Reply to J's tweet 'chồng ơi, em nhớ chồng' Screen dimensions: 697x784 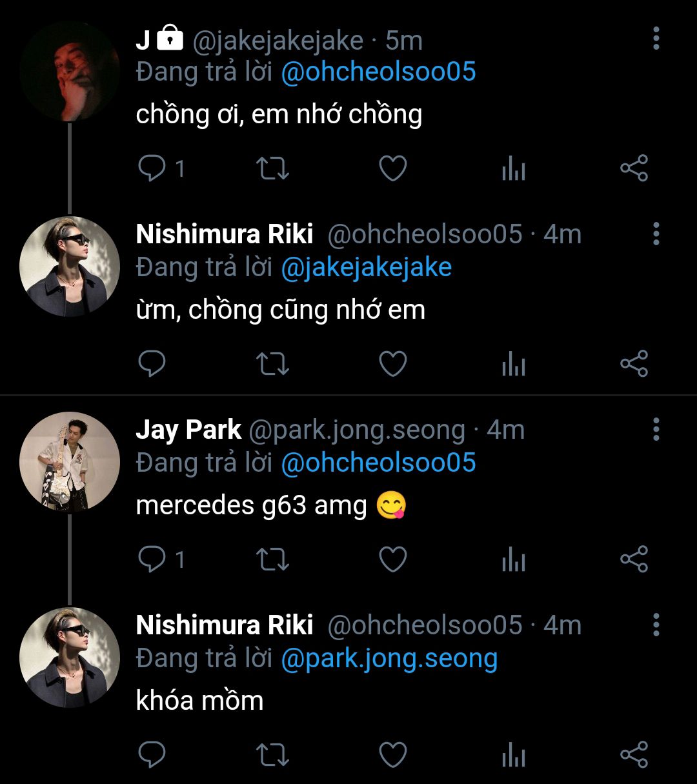tap(152, 168)
